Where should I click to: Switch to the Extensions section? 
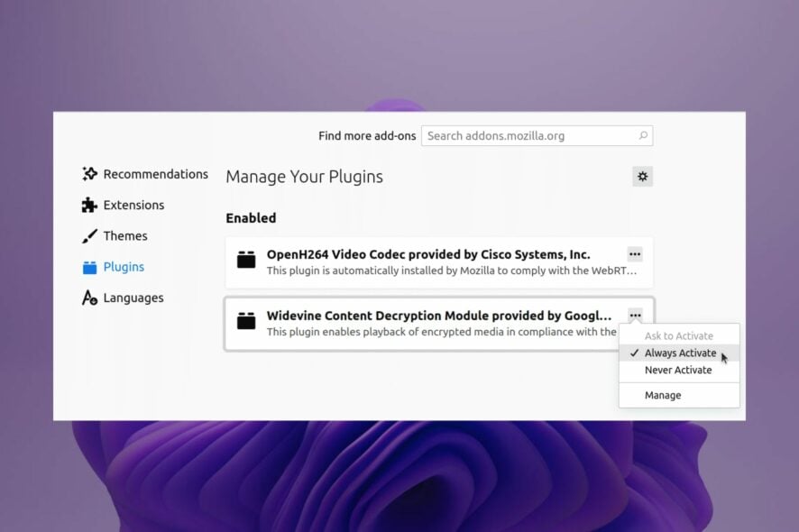click(x=133, y=205)
